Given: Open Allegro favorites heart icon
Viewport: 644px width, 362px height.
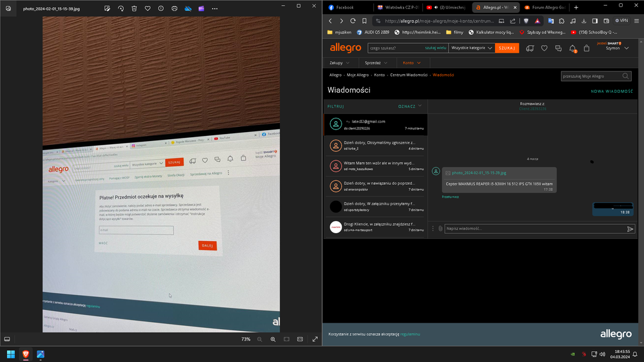Looking at the screenshot, I should point(544,48).
